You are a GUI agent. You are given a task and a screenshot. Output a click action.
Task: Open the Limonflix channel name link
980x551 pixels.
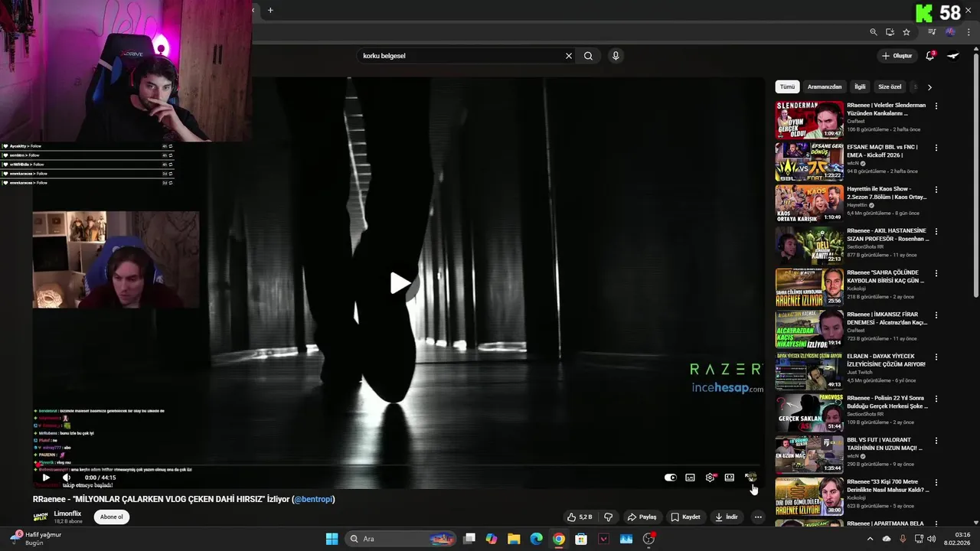pos(67,514)
